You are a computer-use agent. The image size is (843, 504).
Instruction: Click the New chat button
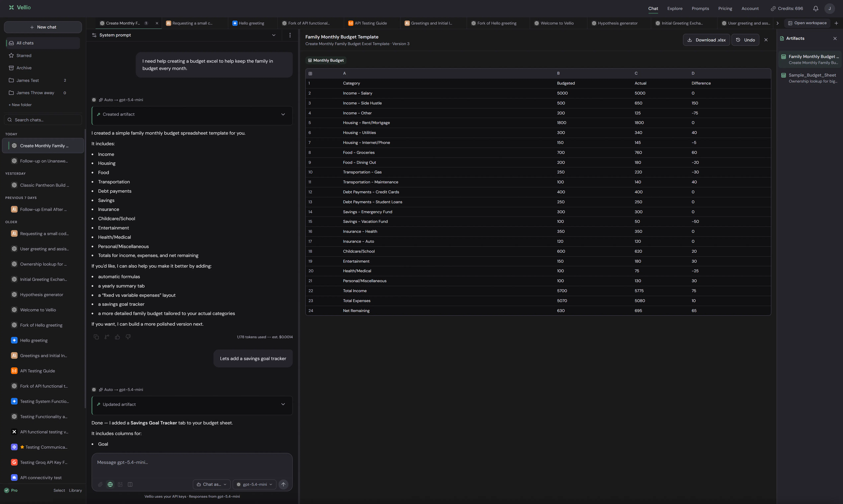pos(43,27)
